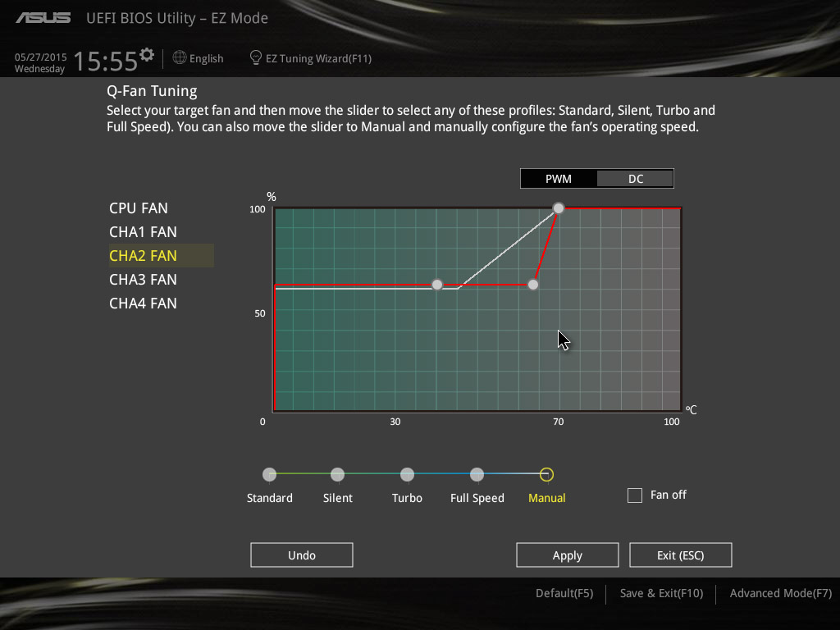This screenshot has height=630, width=840.
Task: Click the EZ Tuning Wizard lightbulb icon
Action: pyautogui.click(x=256, y=57)
